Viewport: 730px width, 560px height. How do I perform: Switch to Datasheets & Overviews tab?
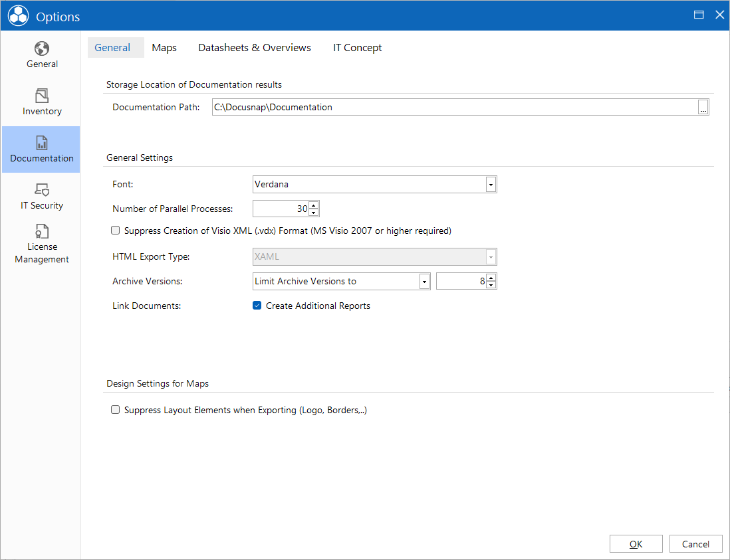[255, 47]
